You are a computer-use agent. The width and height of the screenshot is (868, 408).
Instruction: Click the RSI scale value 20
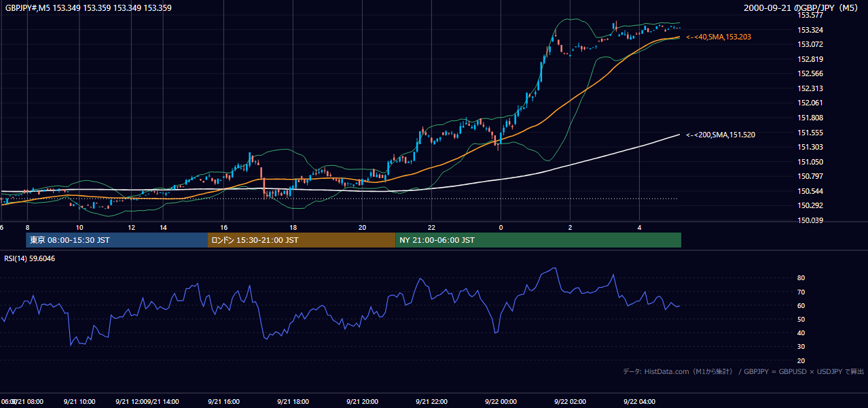pos(801,360)
